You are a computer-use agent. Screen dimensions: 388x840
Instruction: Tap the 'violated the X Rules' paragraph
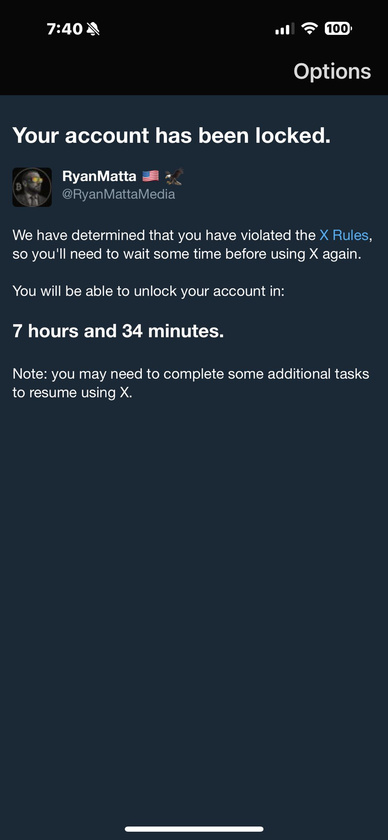point(192,244)
